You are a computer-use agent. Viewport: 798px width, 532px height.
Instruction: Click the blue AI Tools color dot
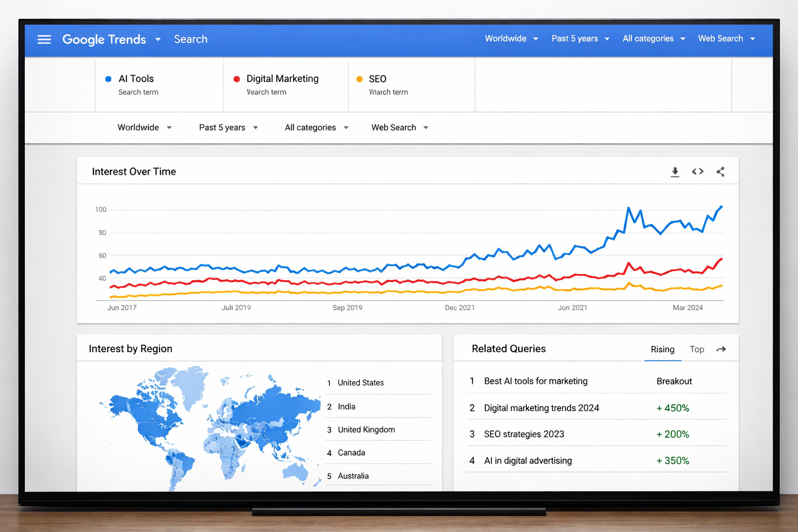pyautogui.click(x=109, y=79)
